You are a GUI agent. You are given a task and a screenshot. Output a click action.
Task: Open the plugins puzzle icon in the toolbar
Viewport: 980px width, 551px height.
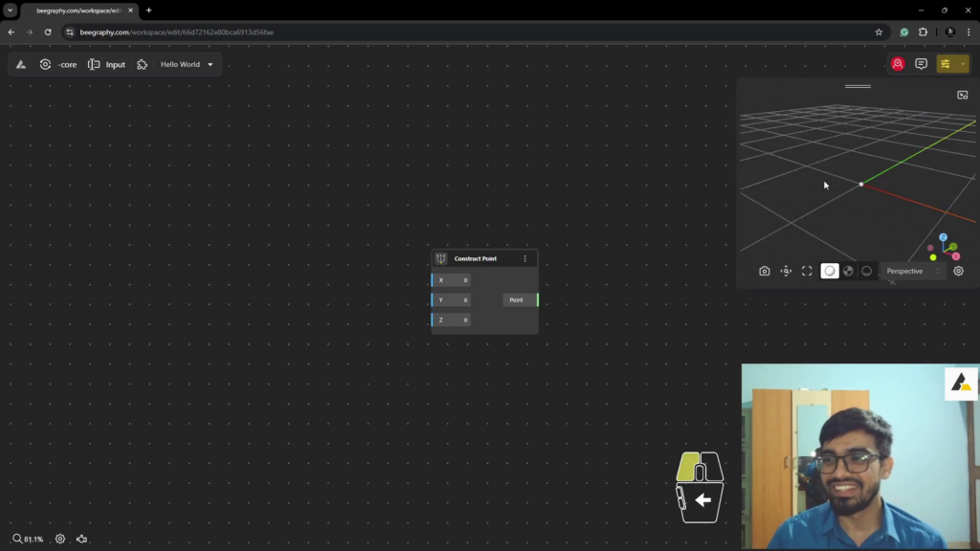coord(142,64)
